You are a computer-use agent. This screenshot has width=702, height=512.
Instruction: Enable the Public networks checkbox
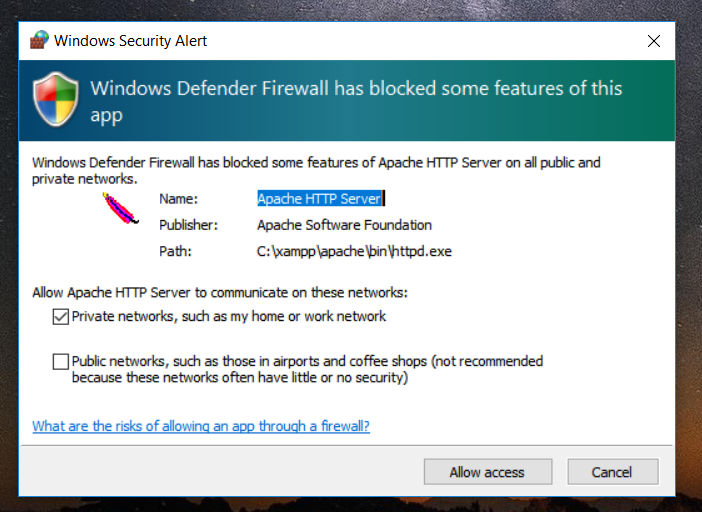(60, 362)
